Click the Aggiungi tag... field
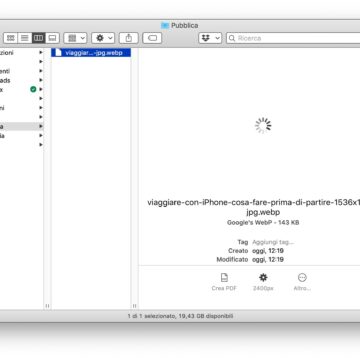 point(273,242)
